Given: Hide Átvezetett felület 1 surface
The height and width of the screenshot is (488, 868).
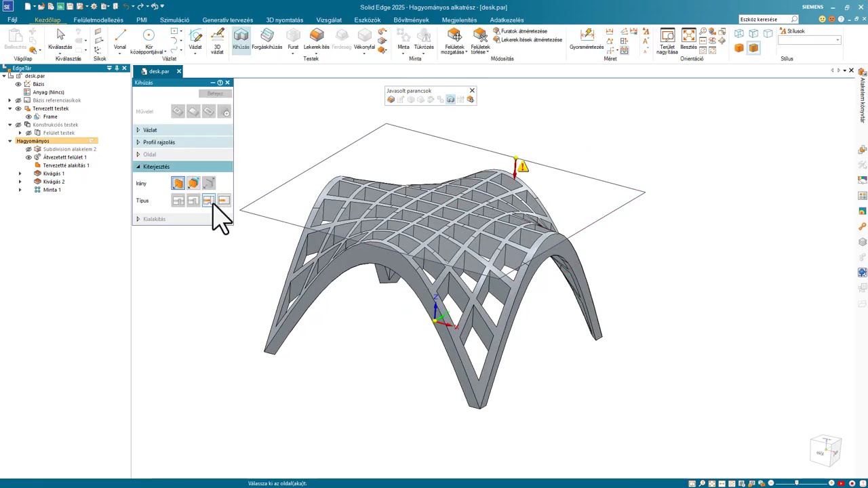Looking at the screenshot, I should 28,157.
